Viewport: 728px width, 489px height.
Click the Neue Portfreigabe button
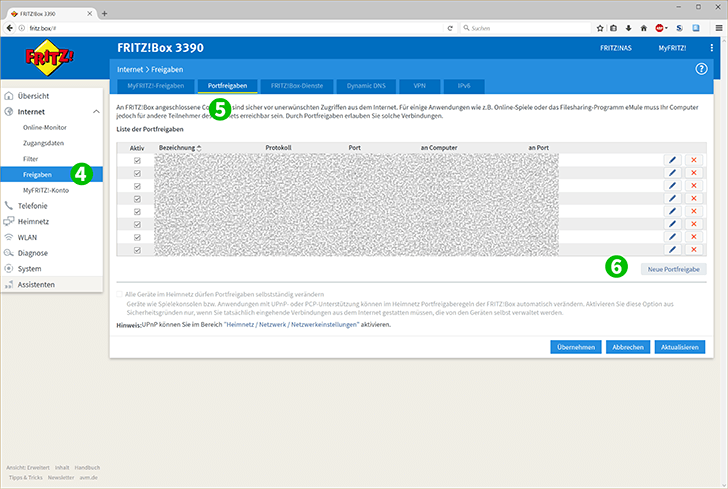674,269
